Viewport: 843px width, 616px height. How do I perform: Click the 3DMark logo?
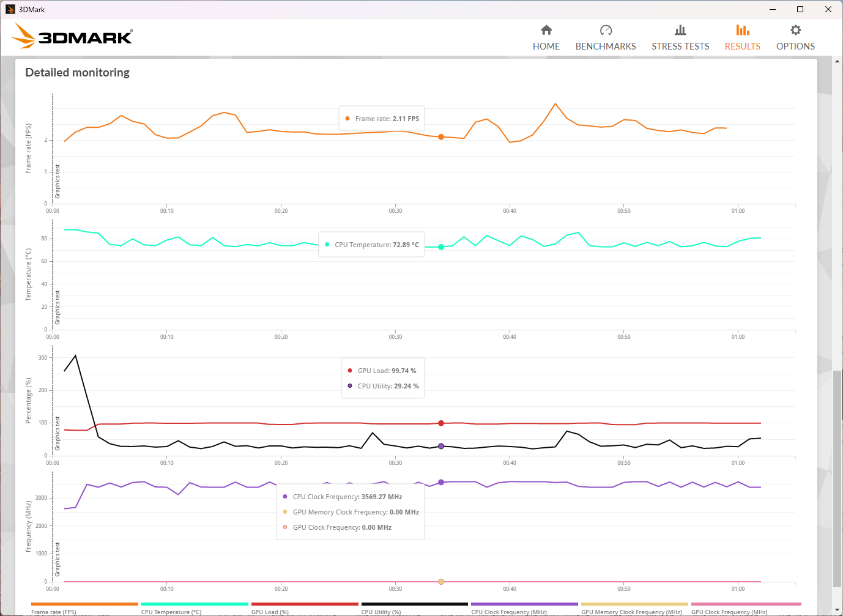(72, 36)
